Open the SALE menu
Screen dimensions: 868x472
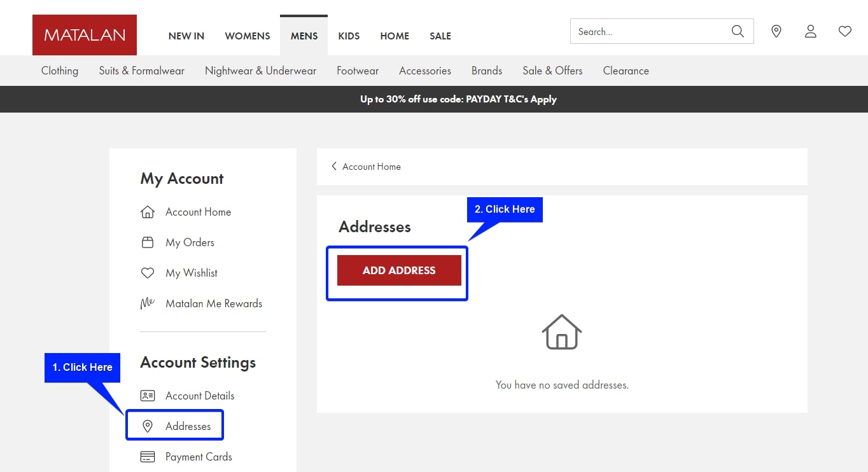tap(440, 36)
